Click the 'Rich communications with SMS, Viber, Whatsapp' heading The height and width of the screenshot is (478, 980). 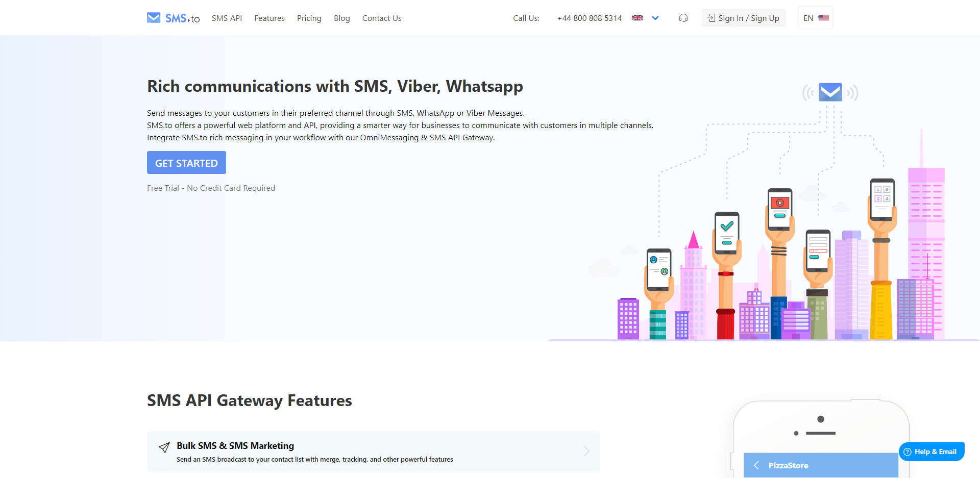(x=335, y=86)
